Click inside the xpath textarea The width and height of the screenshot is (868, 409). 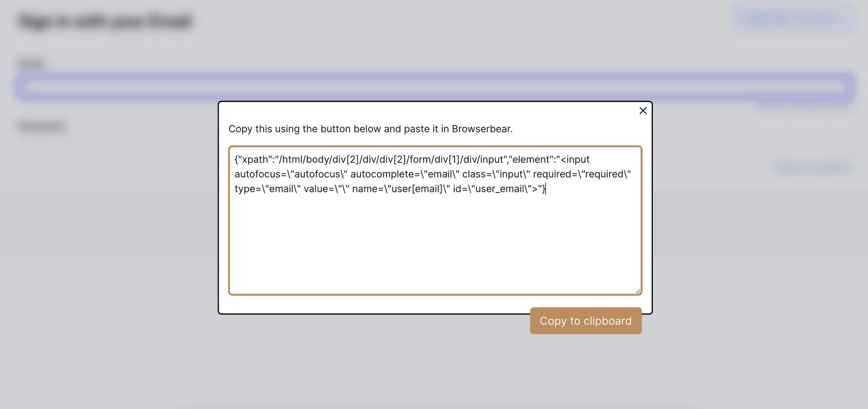[434, 239]
